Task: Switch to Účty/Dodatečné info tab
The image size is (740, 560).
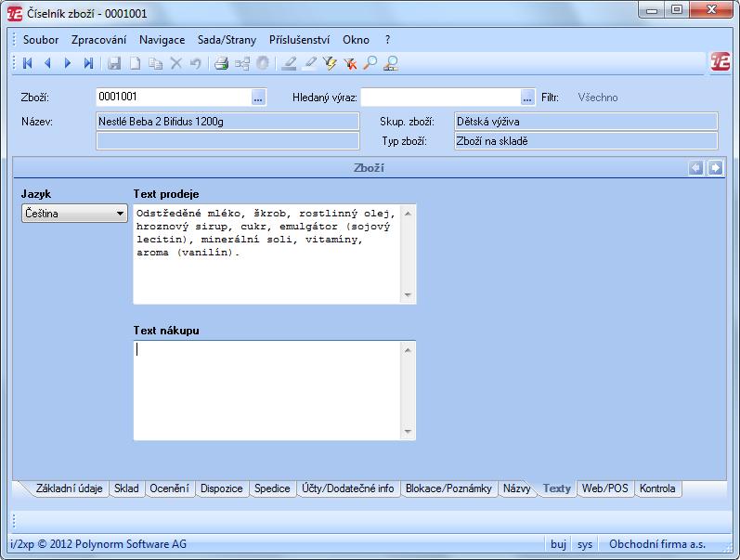Action: [x=348, y=488]
